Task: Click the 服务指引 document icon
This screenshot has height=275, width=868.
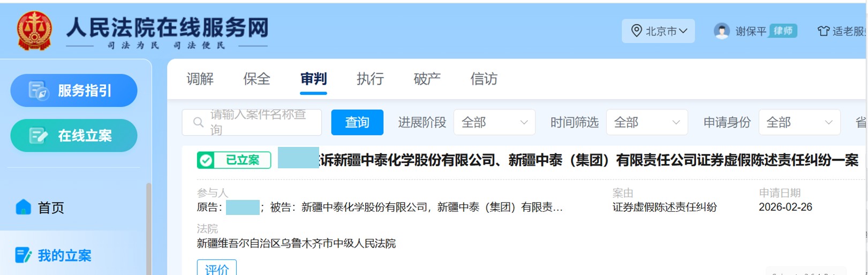Action: [39, 91]
